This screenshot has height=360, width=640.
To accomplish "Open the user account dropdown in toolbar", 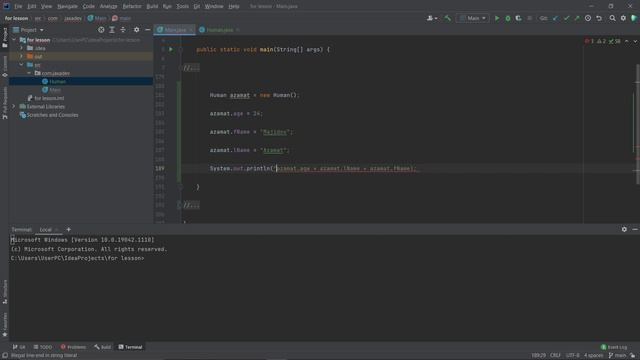I will click(x=432, y=18).
